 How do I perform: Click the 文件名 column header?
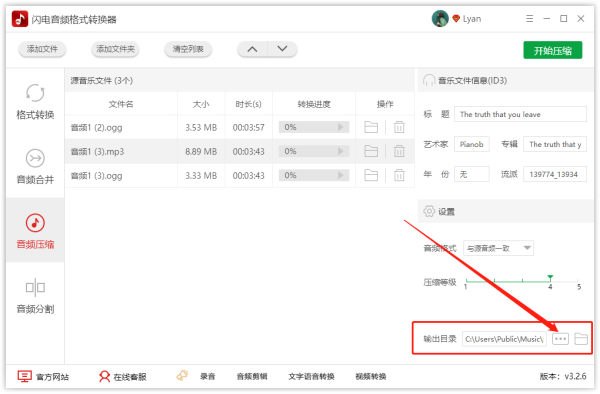pyautogui.click(x=121, y=104)
